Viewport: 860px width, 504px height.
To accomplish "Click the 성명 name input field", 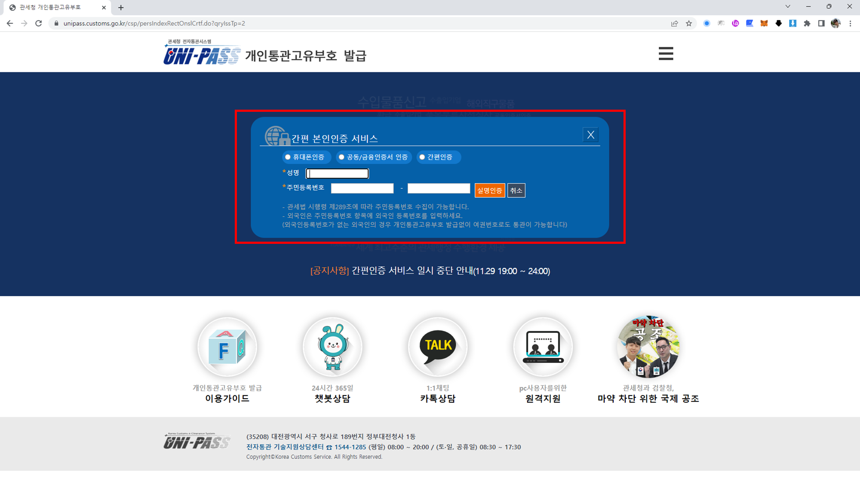I will coord(337,173).
